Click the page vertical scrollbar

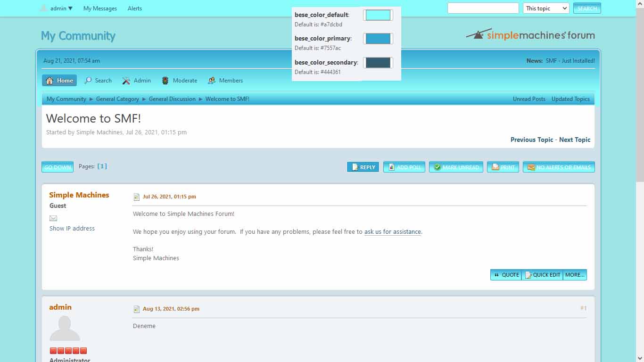[x=640, y=181]
